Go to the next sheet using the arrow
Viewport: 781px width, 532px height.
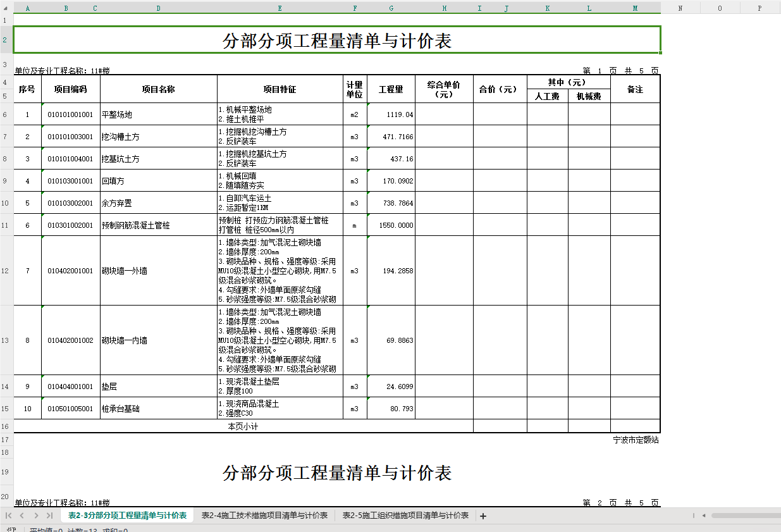pos(36,516)
